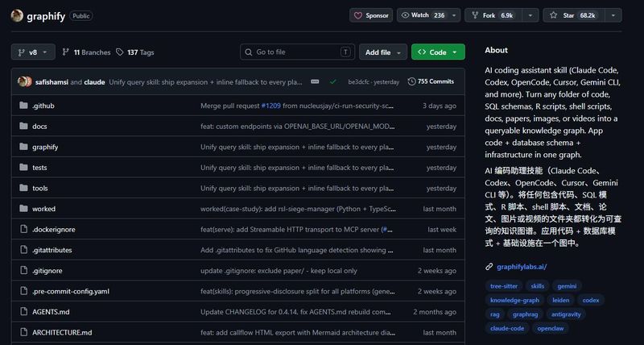644x345 pixels.
Task: Open the .github folder
Action: click(43, 106)
